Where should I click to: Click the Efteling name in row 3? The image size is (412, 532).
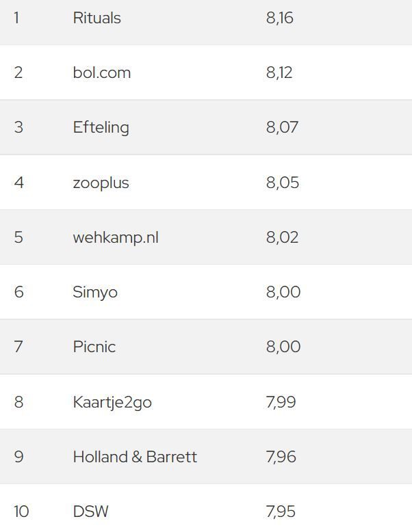tap(101, 127)
